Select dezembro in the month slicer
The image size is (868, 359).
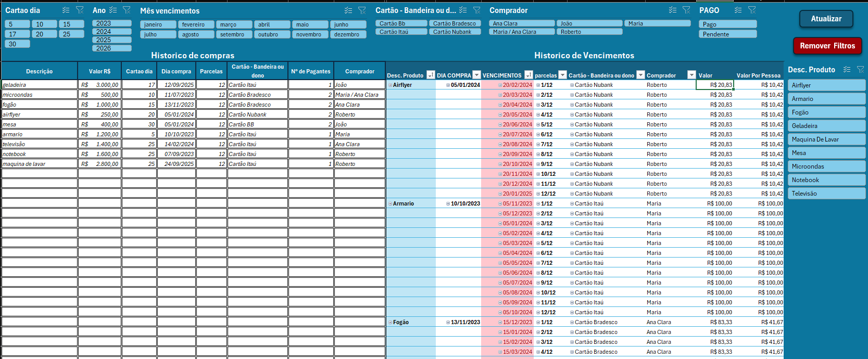point(348,35)
